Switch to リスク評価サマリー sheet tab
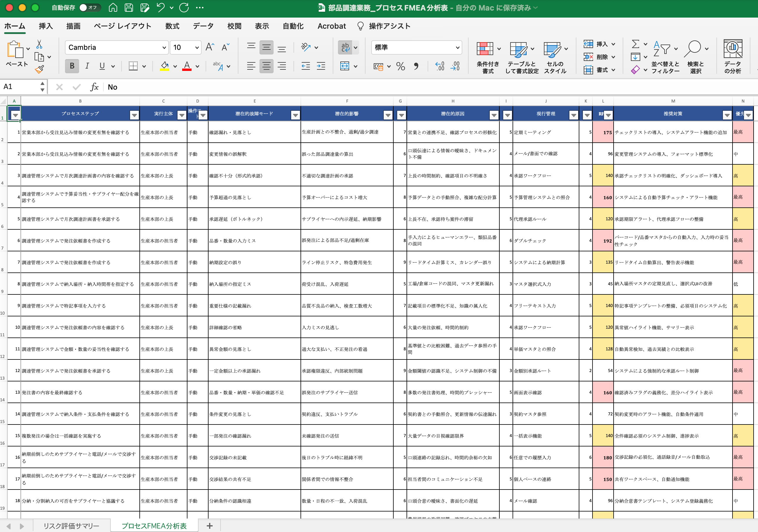Screen dimensions: 758x532 (71, 526)
